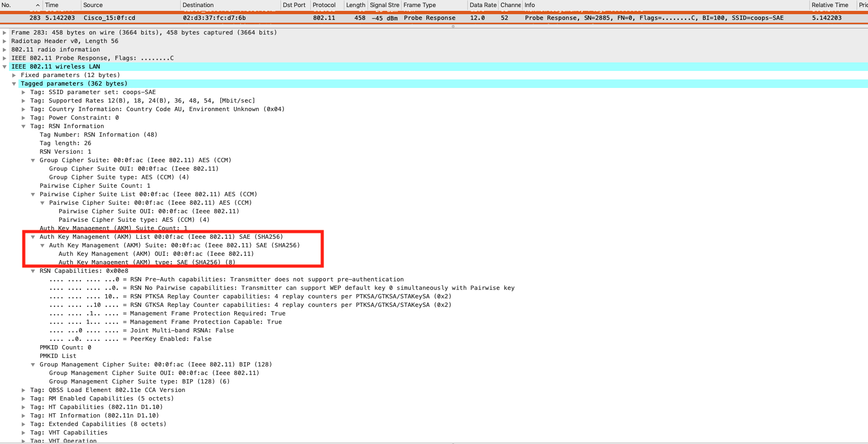The height and width of the screenshot is (444, 868).
Task: Select the PMKID Count: 0 field
Action: [65, 348]
